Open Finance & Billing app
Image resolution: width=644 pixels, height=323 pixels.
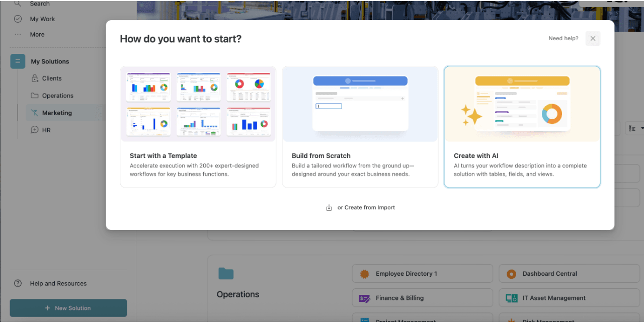[x=422, y=298]
